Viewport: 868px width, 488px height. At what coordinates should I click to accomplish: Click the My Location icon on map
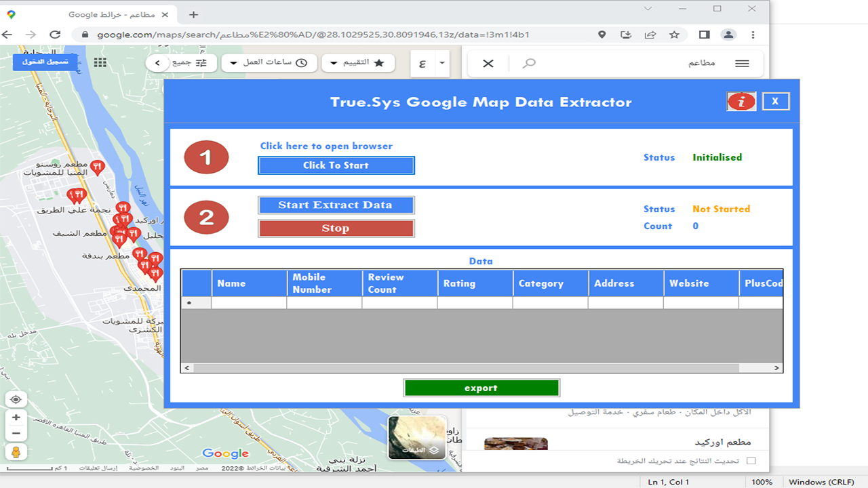click(x=16, y=400)
